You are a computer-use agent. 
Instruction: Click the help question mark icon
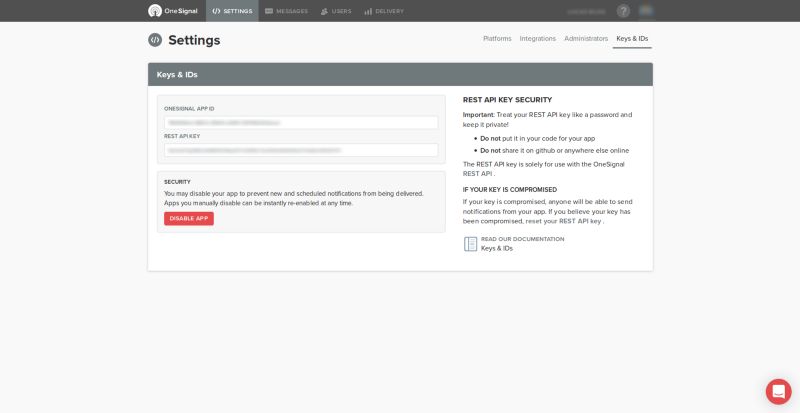pyautogui.click(x=623, y=11)
